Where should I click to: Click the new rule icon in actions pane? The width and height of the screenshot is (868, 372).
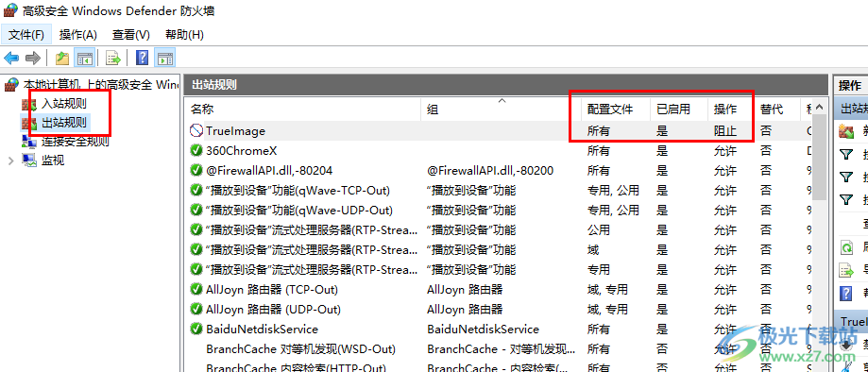[x=846, y=131]
